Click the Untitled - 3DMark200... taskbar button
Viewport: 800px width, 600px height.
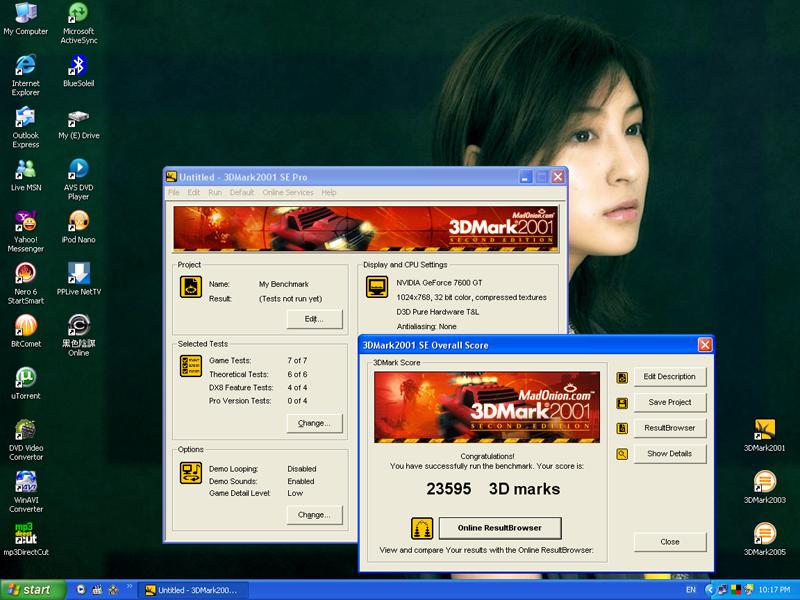(192, 590)
